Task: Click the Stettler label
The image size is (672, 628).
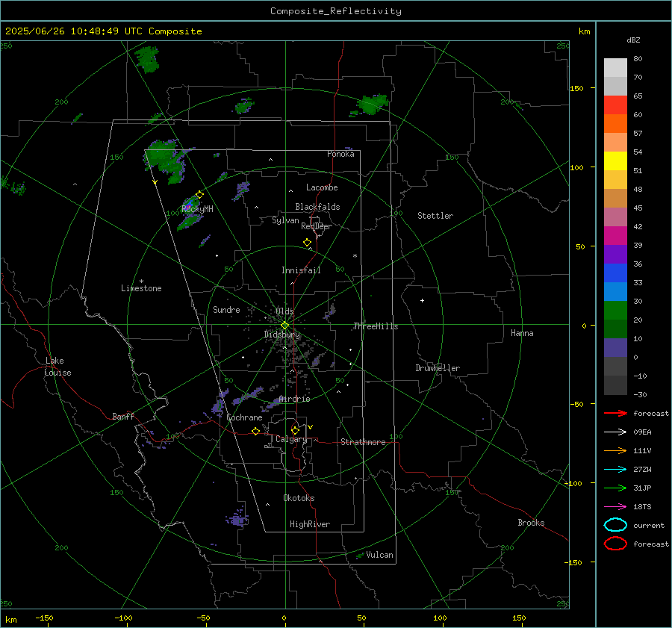Action: point(435,216)
